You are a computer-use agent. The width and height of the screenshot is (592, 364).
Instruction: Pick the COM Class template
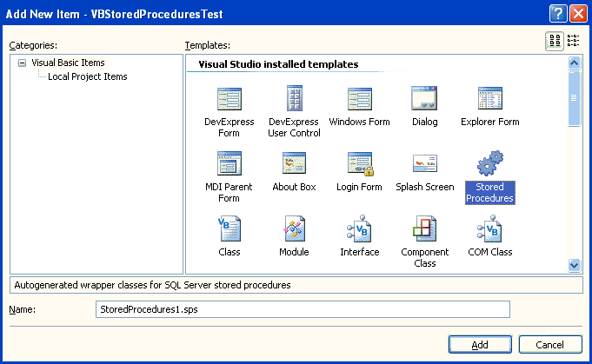point(490,236)
